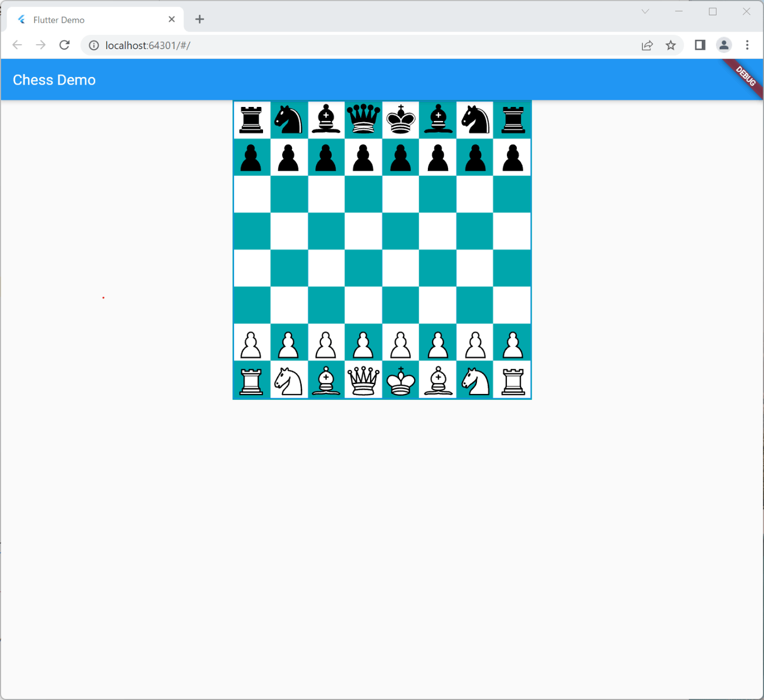Click the white knight next to the left rook
The height and width of the screenshot is (700, 764).
click(289, 380)
